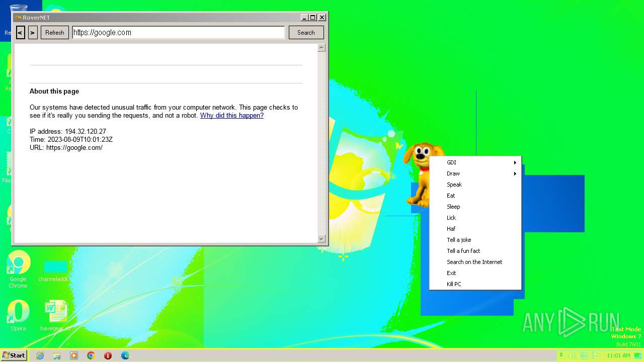Select Tell a fun fact menu entry
This screenshot has width=644, height=362.
click(475, 251)
